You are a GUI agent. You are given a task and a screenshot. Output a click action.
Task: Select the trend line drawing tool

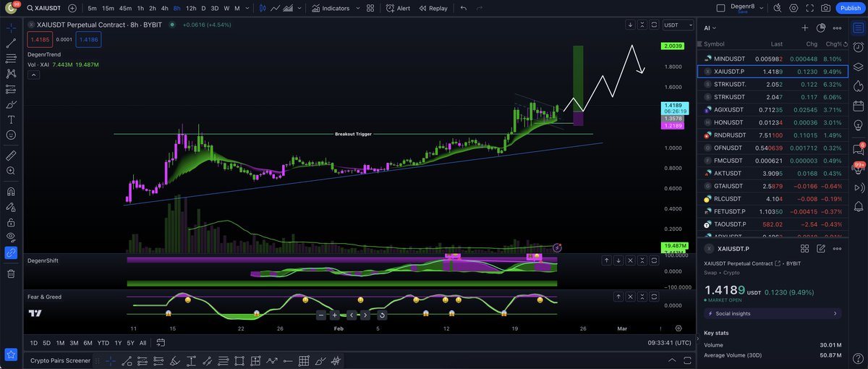(x=11, y=43)
